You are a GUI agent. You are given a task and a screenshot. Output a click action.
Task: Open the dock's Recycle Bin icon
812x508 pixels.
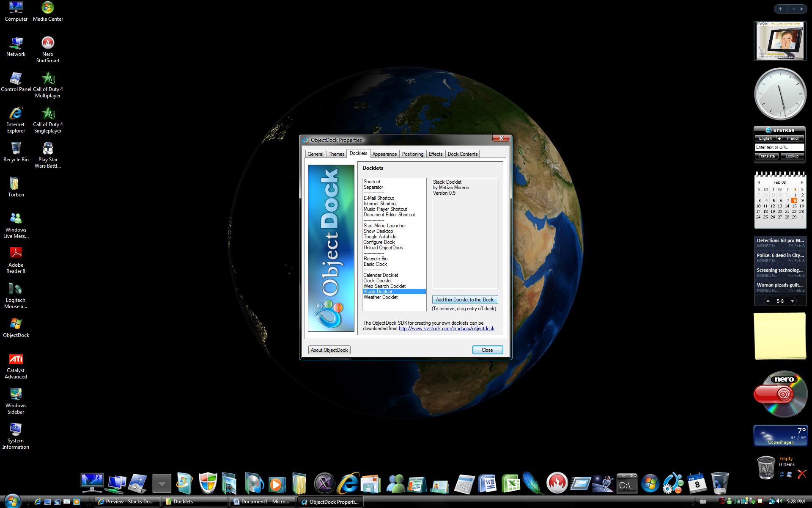click(719, 483)
